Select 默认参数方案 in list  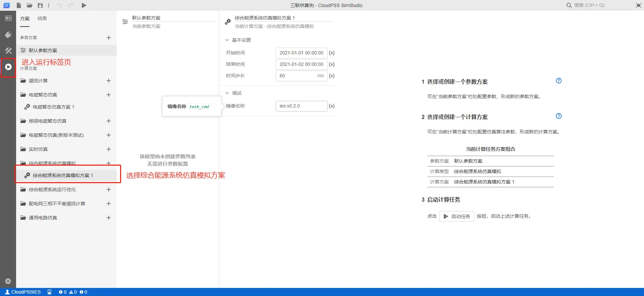click(x=66, y=50)
